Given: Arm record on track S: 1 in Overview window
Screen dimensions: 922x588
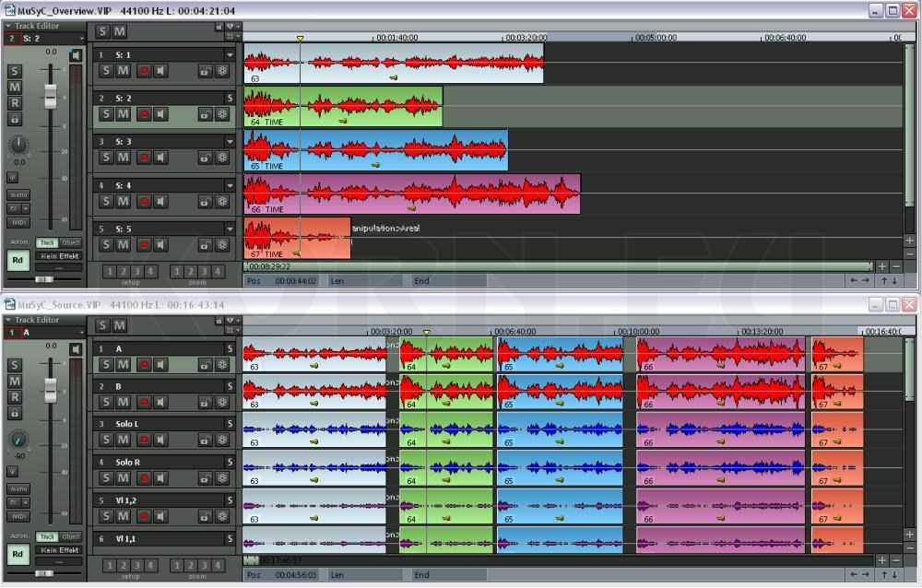Looking at the screenshot, I should [x=144, y=71].
